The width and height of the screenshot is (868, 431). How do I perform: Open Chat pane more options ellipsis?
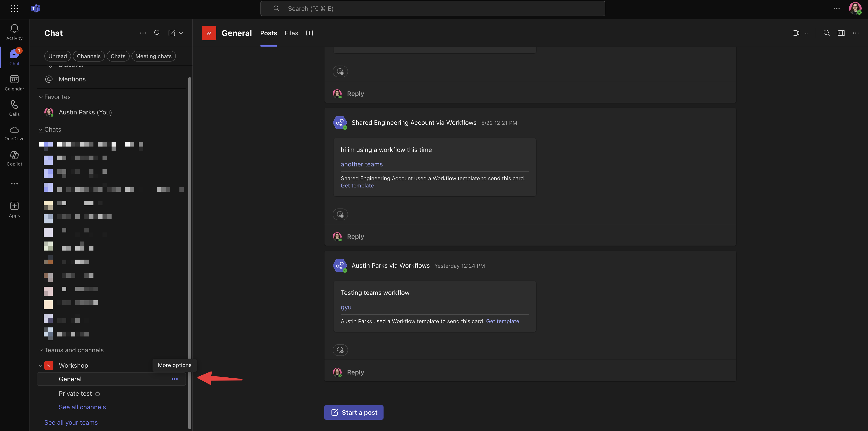[143, 33]
